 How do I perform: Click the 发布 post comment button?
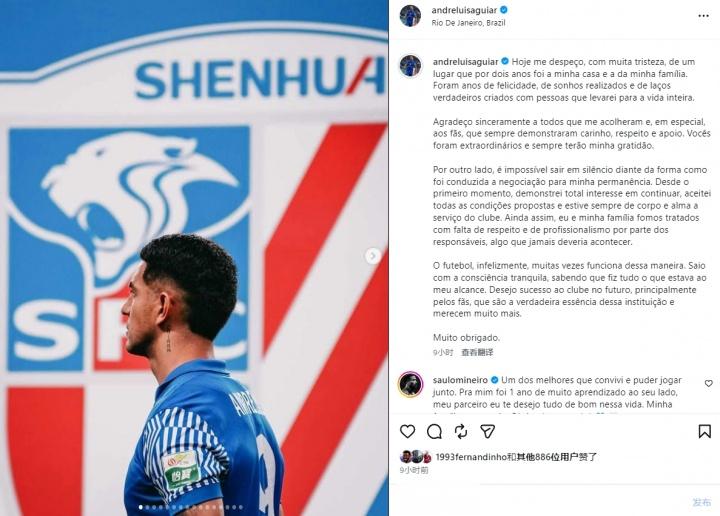click(702, 502)
